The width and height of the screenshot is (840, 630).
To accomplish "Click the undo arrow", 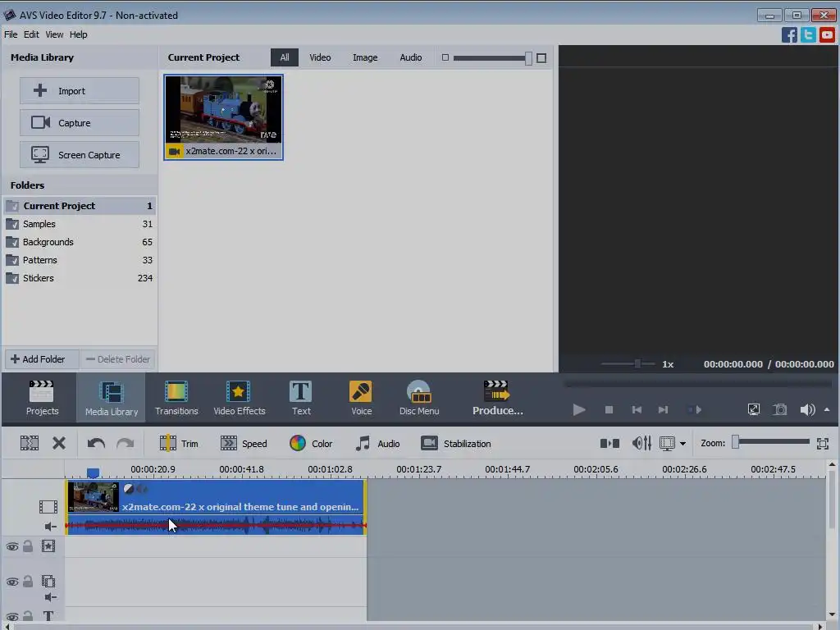I will pyautogui.click(x=96, y=443).
